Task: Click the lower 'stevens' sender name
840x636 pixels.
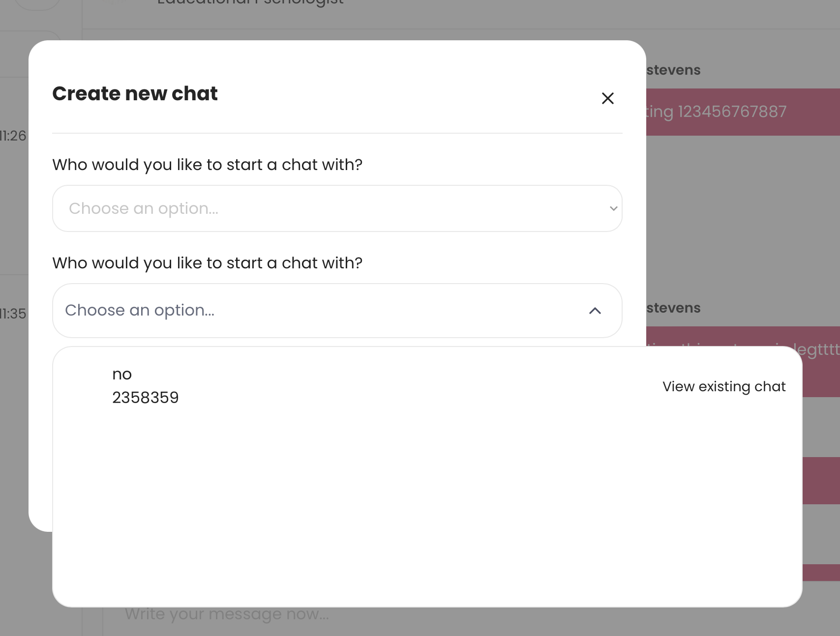Action: (x=673, y=308)
